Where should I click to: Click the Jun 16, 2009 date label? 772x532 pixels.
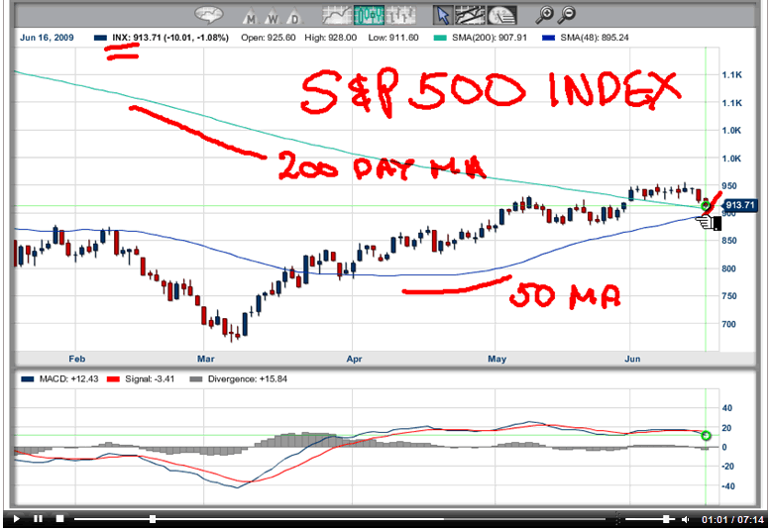(47, 38)
